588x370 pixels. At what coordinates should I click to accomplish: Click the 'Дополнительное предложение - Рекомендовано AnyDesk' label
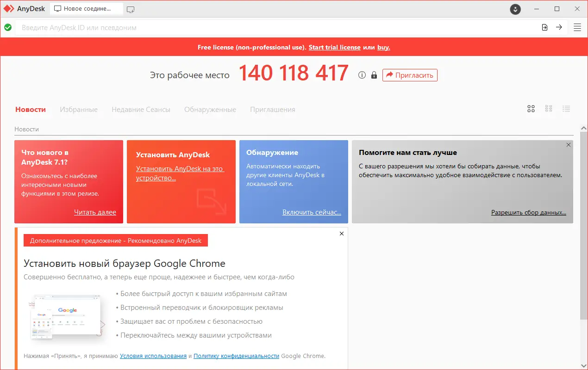click(x=116, y=240)
